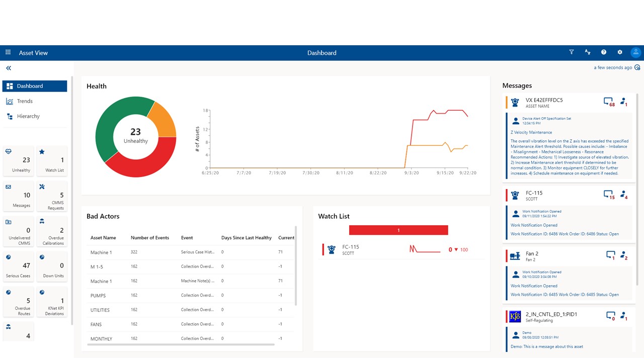Switch to the Trends view
The height and width of the screenshot is (362, 644).
pos(24,101)
